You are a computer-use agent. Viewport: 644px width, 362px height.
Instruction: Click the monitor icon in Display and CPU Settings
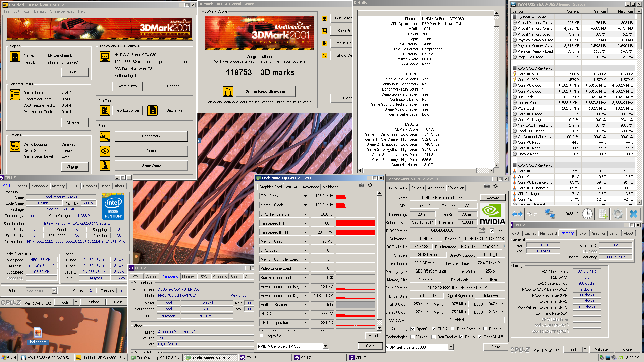pyautogui.click(x=105, y=57)
